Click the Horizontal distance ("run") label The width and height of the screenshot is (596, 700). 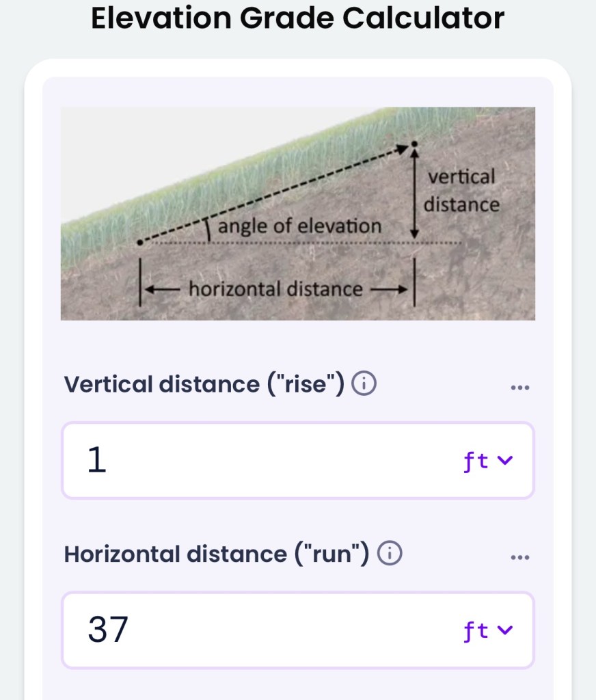coord(217,554)
